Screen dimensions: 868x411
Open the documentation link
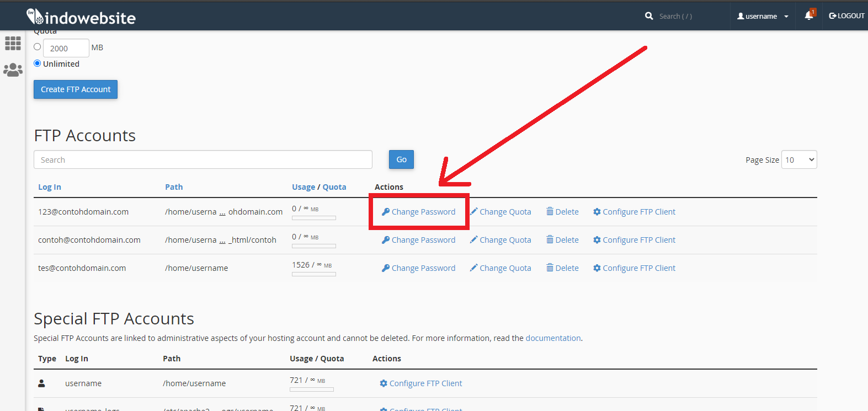(x=553, y=338)
